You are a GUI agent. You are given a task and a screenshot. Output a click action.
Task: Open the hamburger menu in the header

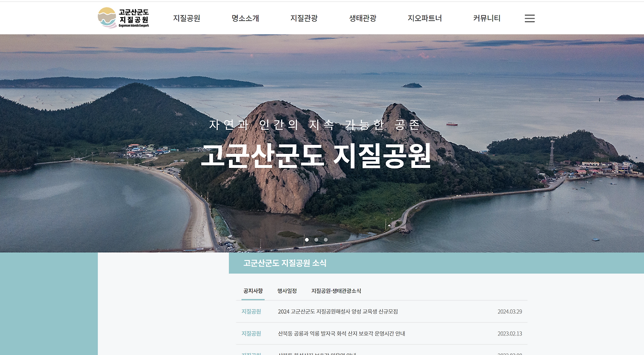(x=529, y=18)
